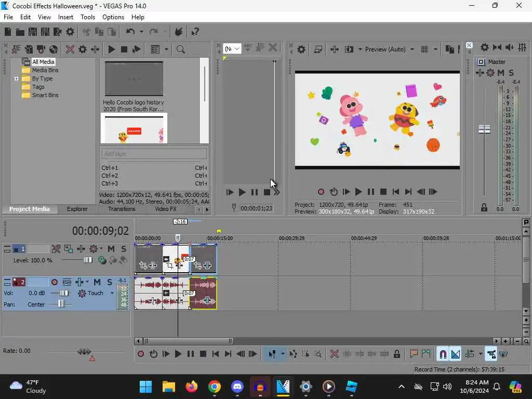Click the Pan slider on audio track 2
The height and width of the screenshot is (399, 532).
point(60,304)
